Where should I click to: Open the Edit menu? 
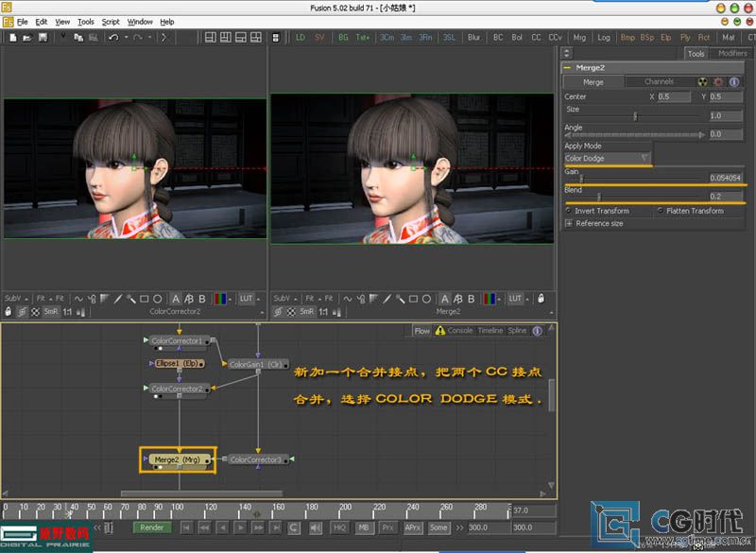[x=41, y=22]
